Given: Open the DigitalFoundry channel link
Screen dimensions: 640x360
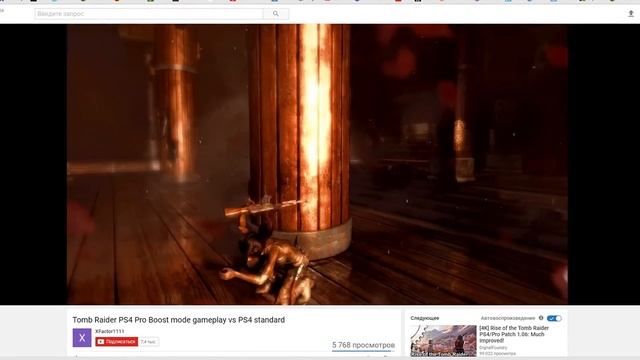Looking at the screenshot, I should pyautogui.click(x=493, y=347).
